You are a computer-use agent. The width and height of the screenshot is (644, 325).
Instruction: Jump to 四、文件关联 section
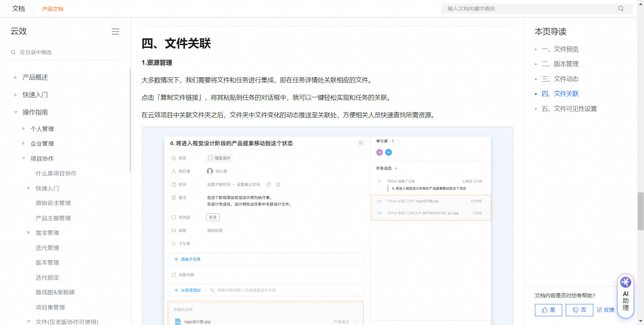[x=560, y=94]
